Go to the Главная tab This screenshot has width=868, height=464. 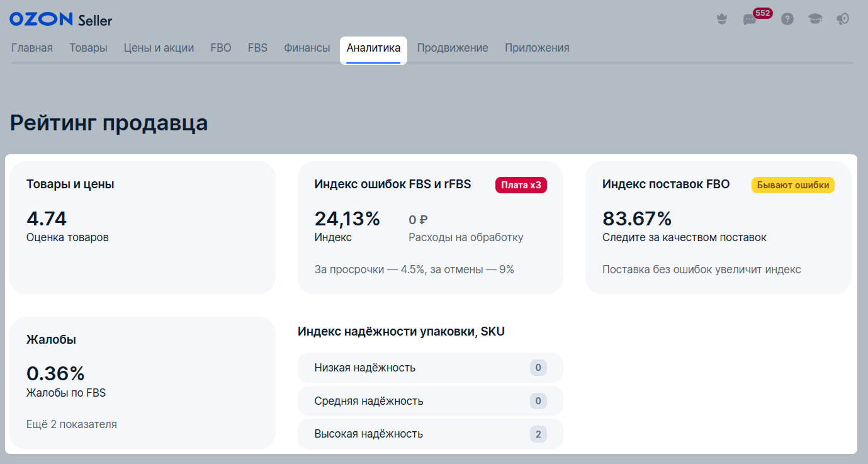[x=32, y=48]
